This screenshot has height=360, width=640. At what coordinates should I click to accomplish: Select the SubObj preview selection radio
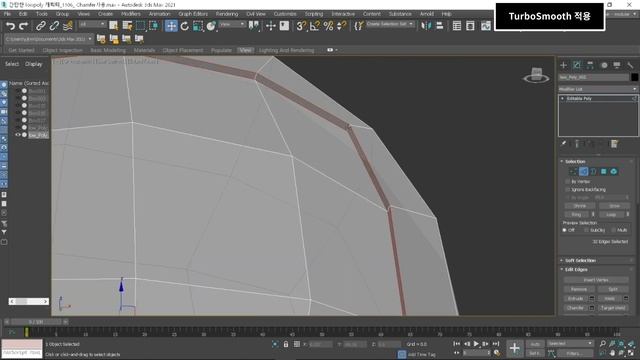[x=586, y=230]
